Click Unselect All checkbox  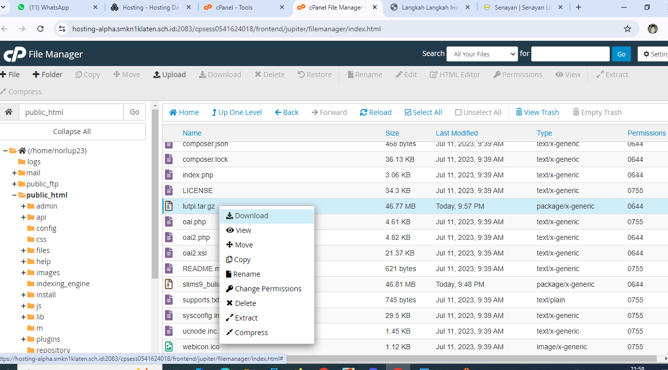point(478,112)
